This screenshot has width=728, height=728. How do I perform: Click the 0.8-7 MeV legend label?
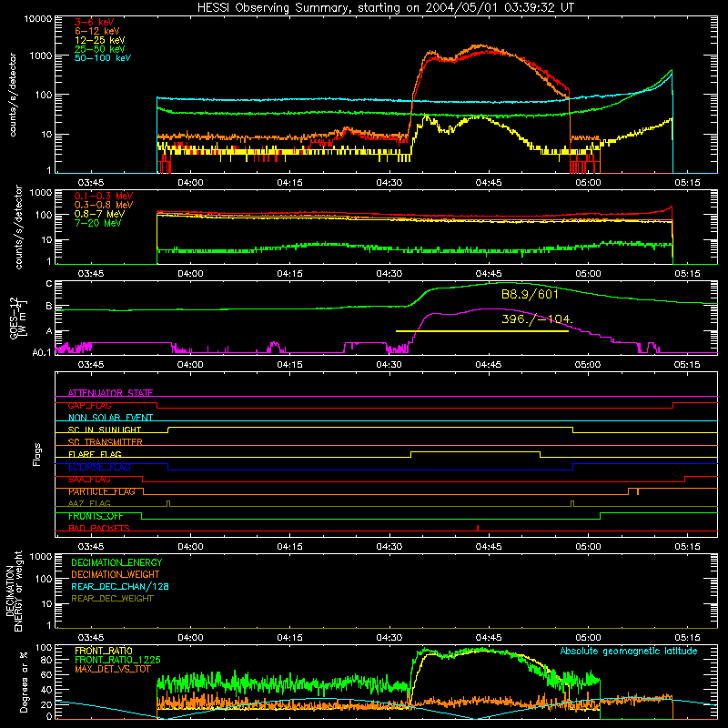(99, 214)
